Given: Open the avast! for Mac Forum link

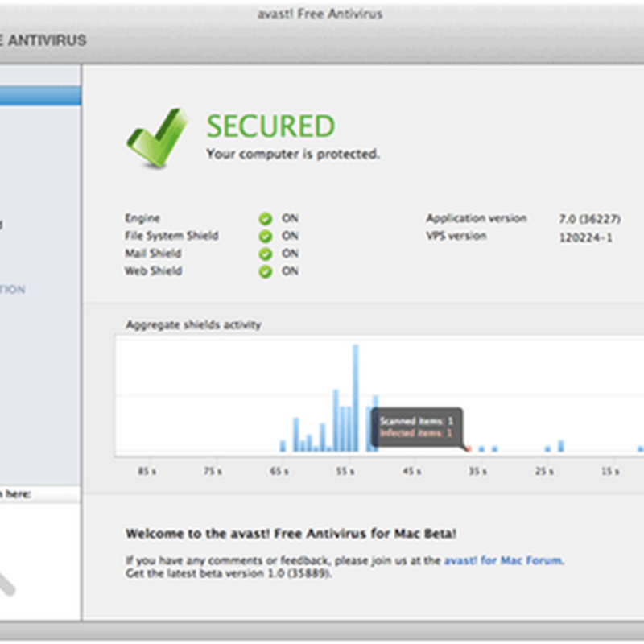Looking at the screenshot, I should (x=504, y=560).
